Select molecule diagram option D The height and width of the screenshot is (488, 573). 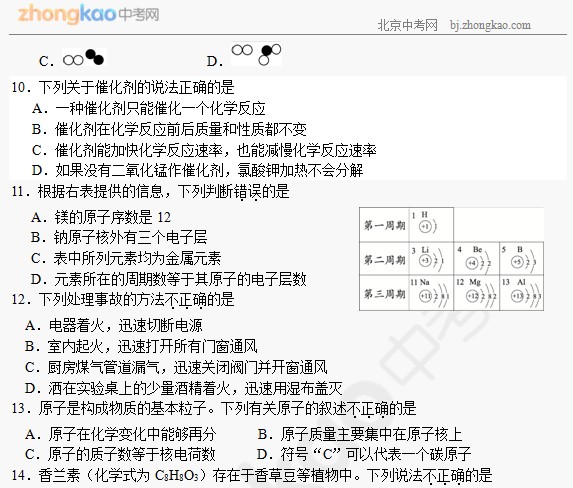[244, 55]
